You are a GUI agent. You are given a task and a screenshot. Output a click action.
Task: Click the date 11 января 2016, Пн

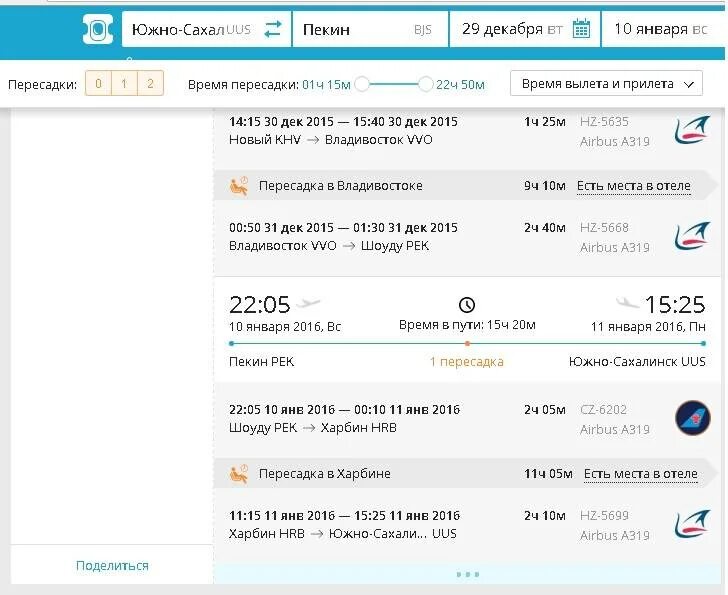click(x=648, y=327)
